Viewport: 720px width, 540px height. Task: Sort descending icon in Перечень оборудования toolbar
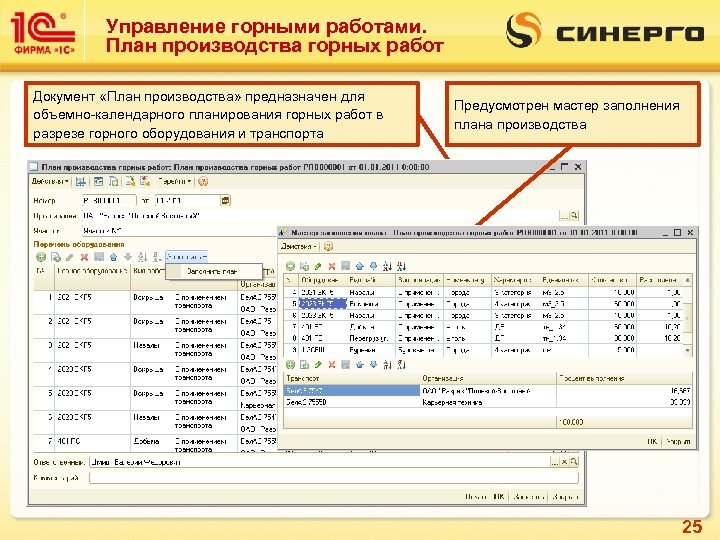(157, 257)
